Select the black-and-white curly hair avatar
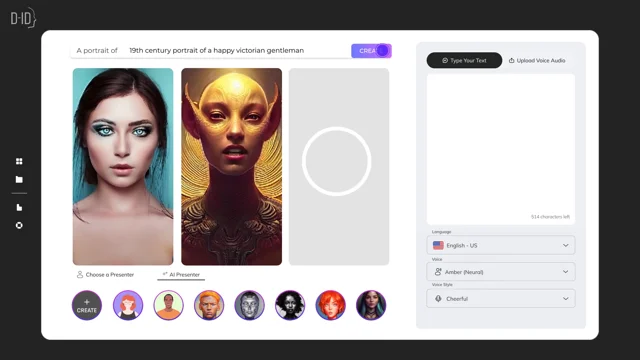Viewport: 640px width, 360px height. 290,305
